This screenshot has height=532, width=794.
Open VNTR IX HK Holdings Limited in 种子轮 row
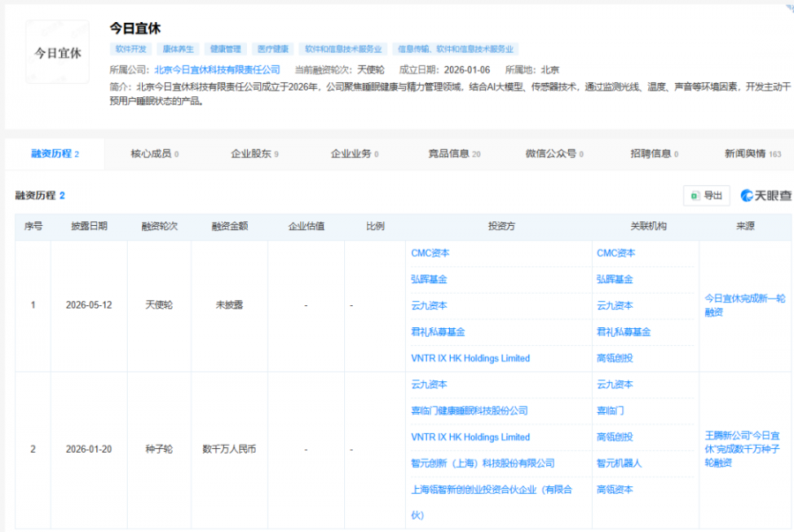(470, 438)
